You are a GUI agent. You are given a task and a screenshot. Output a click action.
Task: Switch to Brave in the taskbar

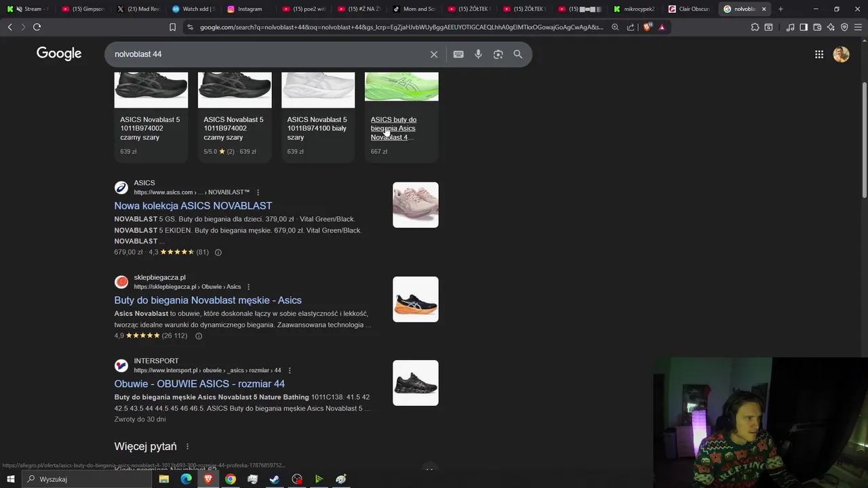click(208, 479)
